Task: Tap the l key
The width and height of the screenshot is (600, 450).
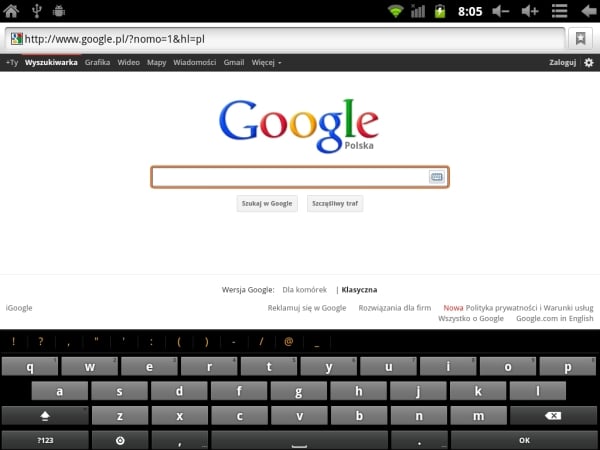Action: [538, 391]
